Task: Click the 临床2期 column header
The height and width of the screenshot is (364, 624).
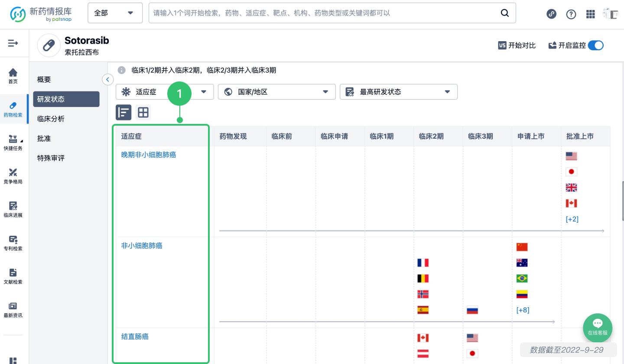Action: (431, 136)
